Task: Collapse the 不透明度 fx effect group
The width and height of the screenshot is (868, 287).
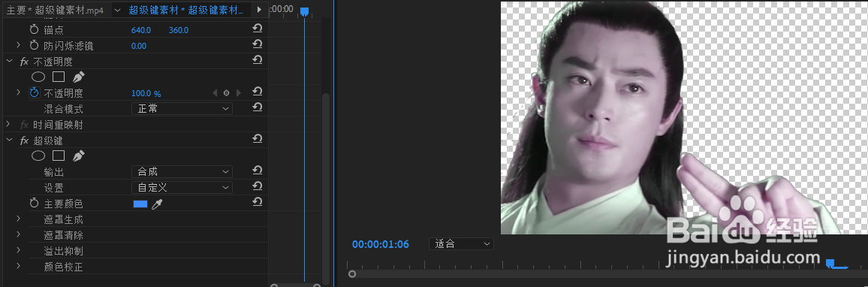Action: click(9, 62)
